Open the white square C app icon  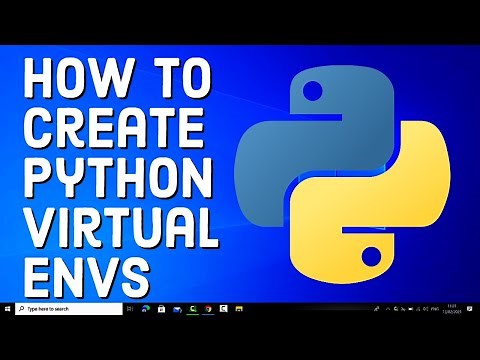(x=223, y=309)
